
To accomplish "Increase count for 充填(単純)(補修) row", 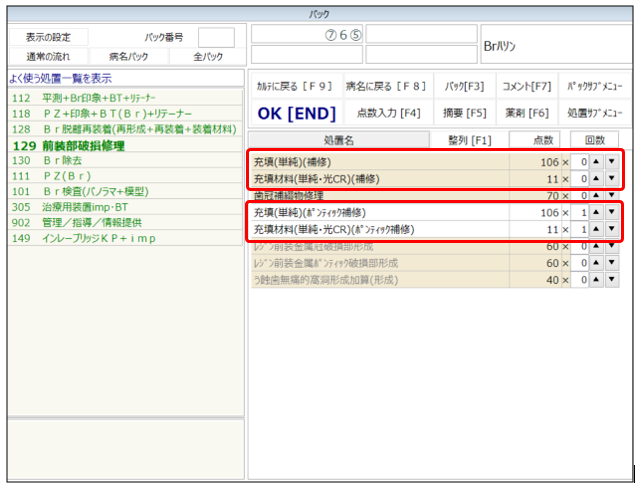I will [596, 162].
